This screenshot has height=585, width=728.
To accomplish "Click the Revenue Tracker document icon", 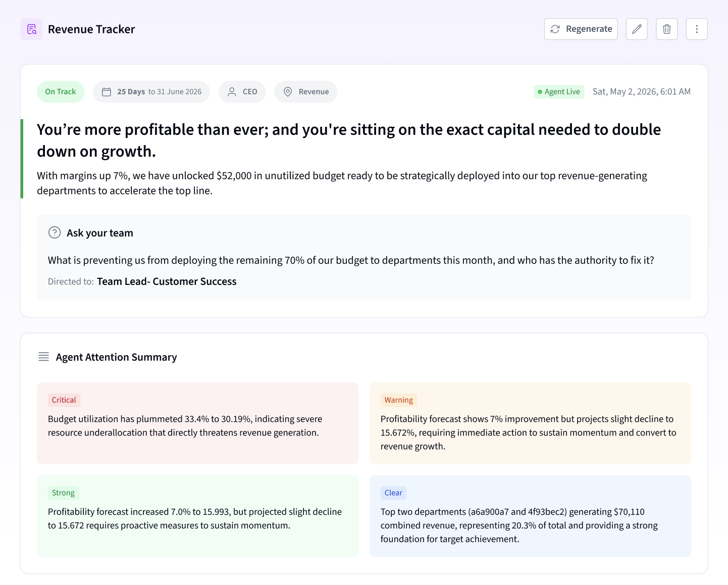I will pyautogui.click(x=31, y=29).
